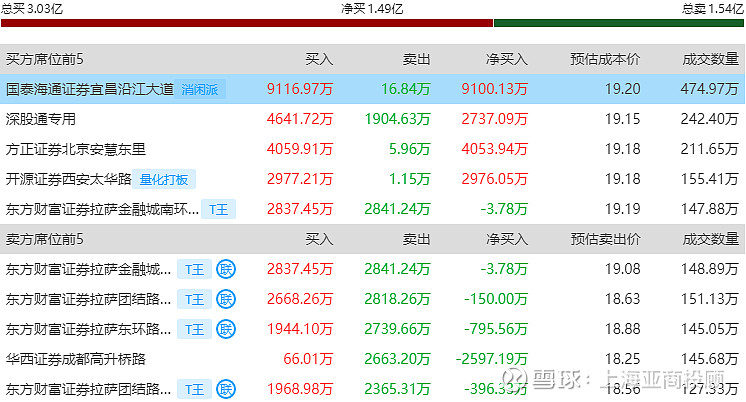The width and height of the screenshot is (746, 402).
Task: Click the green 总卖 portion of the bar
Action: [619, 23]
